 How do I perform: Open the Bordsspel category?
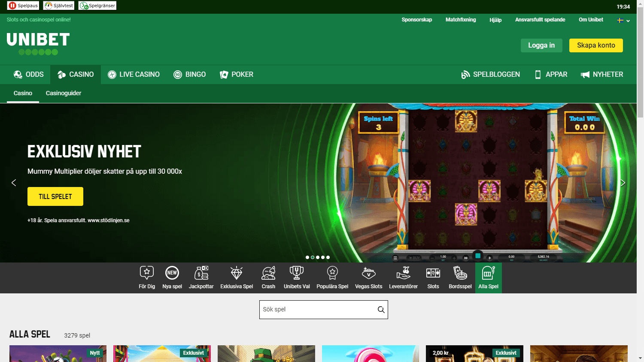click(460, 278)
